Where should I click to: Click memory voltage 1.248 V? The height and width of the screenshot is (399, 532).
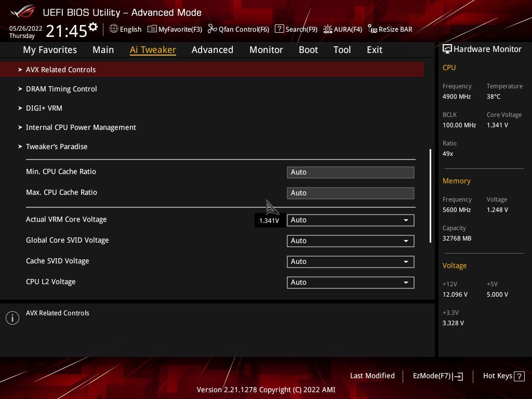pyautogui.click(x=497, y=210)
